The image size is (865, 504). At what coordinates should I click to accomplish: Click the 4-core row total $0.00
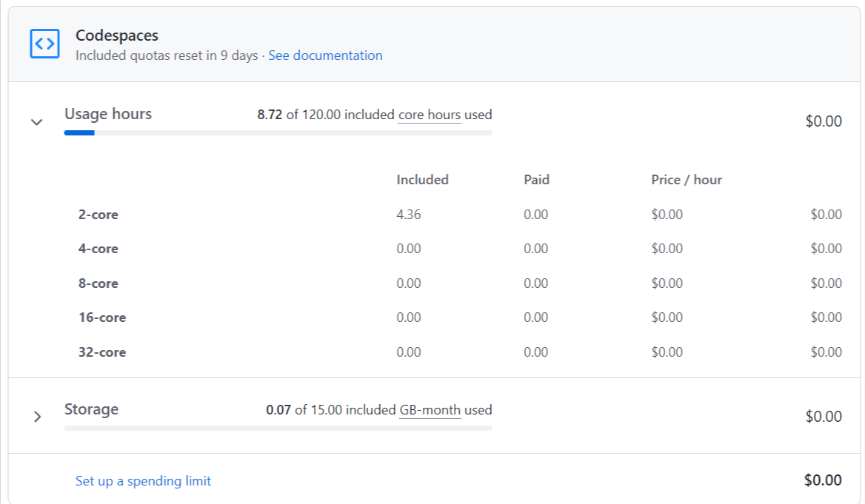click(826, 249)
